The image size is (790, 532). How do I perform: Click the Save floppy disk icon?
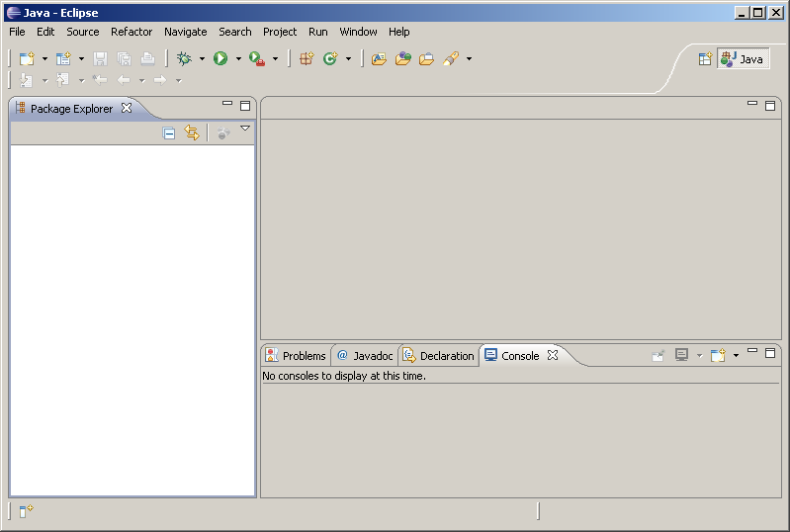(x=100, y=59)
